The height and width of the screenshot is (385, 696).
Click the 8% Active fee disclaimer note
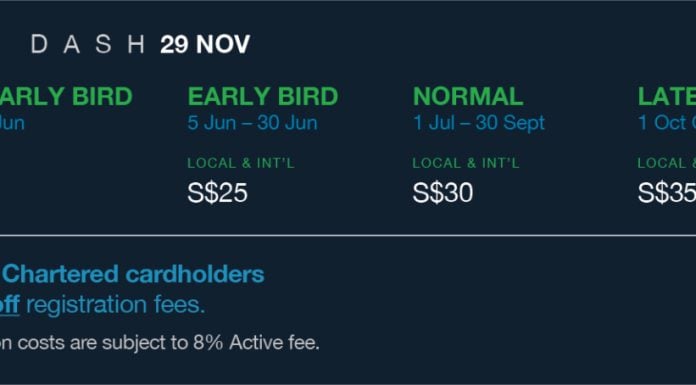click(160, 343)
